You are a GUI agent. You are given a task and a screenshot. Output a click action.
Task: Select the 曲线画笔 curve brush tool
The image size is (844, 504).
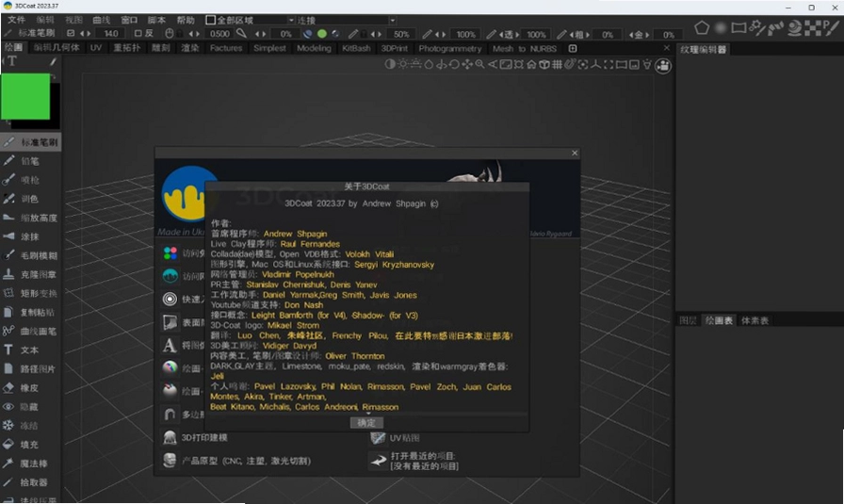coord(29,331)
